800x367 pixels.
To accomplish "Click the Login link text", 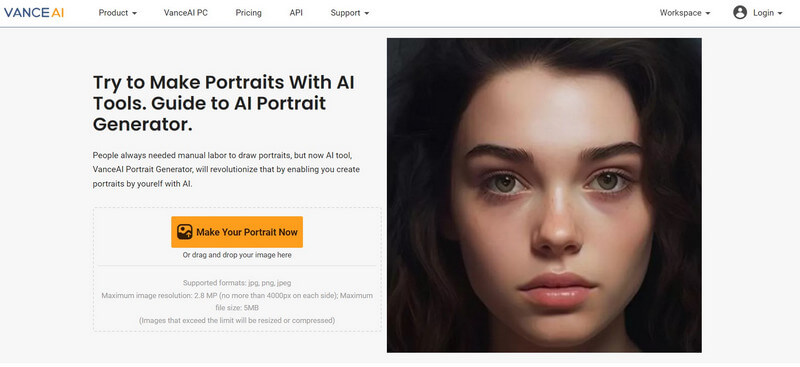I will point(763,13).
